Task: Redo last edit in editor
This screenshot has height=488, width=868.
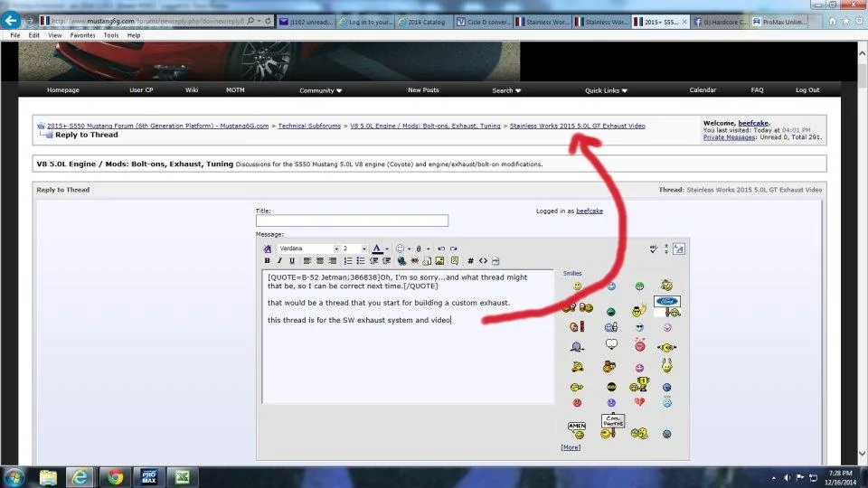Action: (x=454, y=249)
